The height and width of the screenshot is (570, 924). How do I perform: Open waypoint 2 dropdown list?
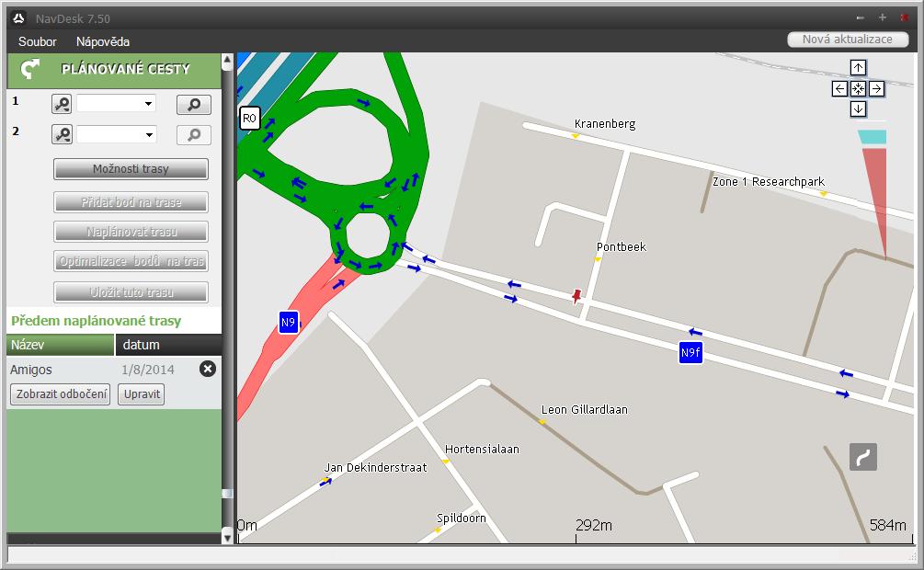[x=149, y=134]
